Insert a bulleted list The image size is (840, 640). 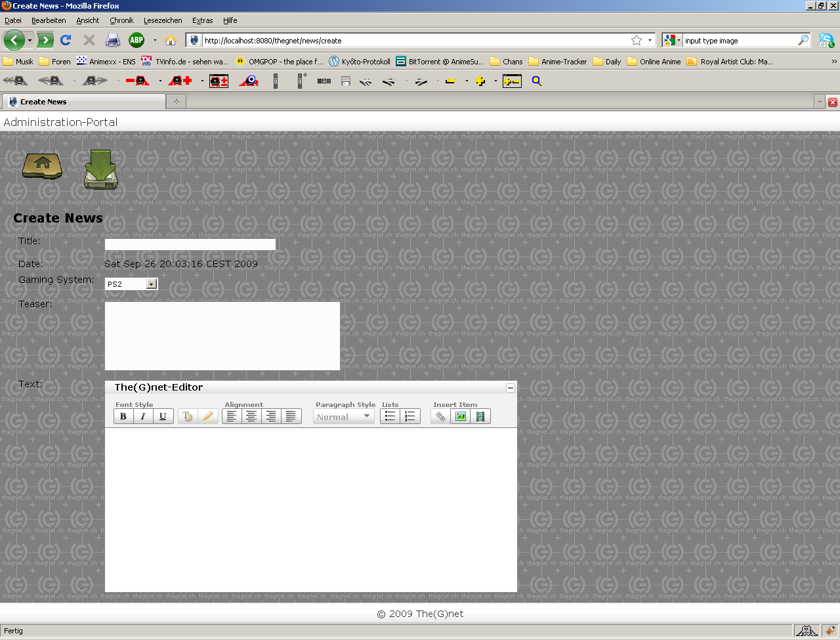coord(390,416)
